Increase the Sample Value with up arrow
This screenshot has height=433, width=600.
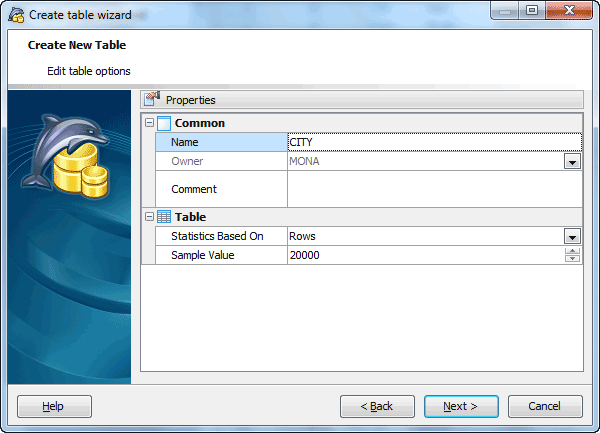(572, 251)
